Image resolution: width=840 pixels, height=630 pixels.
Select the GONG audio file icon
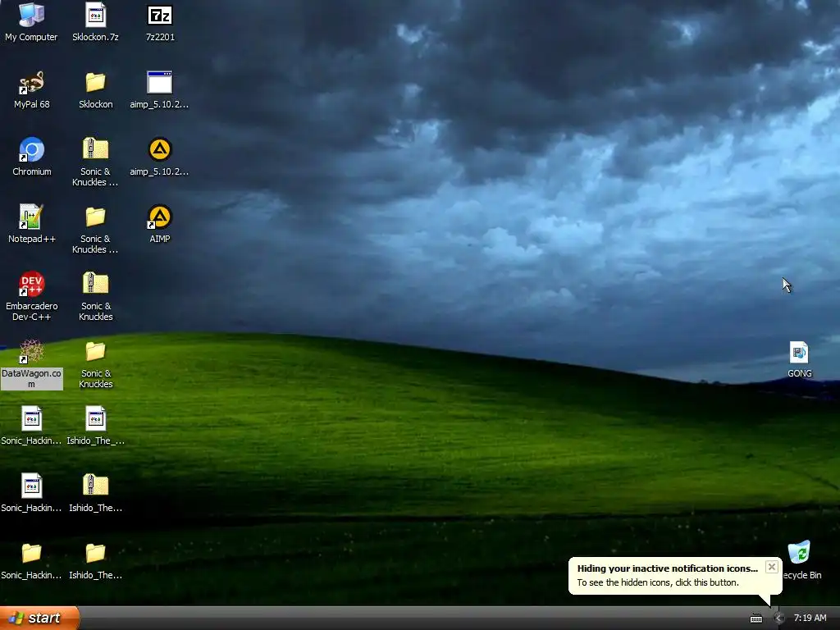coord(799,359)
